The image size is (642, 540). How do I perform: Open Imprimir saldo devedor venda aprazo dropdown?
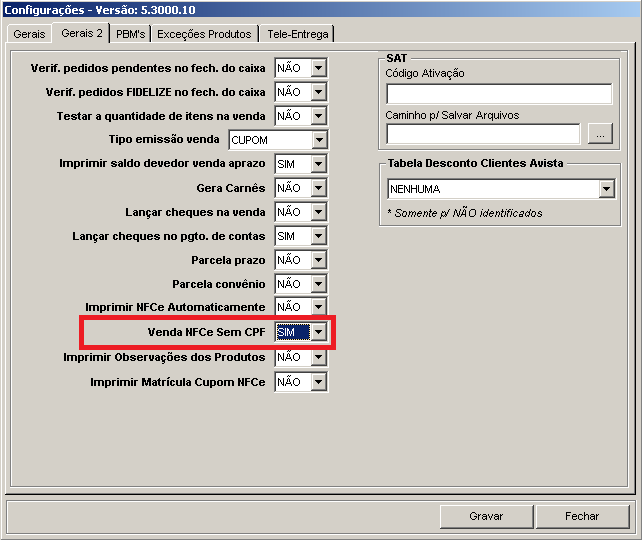coord(318,164)
